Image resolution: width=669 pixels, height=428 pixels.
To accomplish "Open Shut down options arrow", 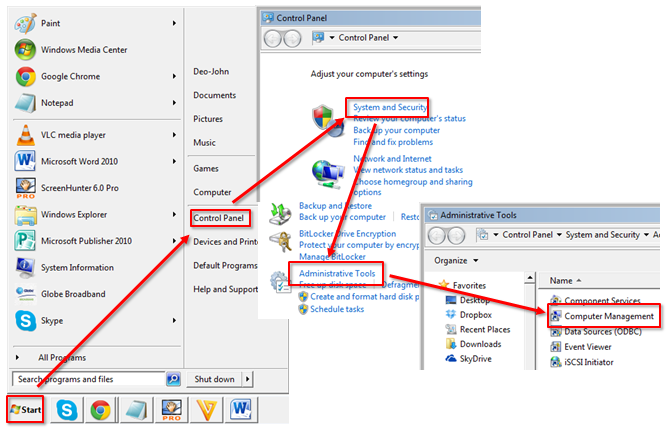I will coord(248,379).
